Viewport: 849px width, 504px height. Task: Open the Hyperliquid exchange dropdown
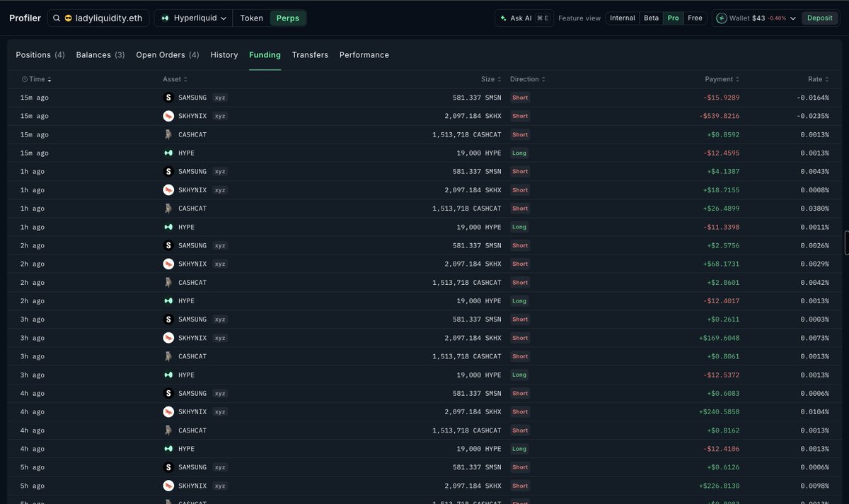coord(194,18)
